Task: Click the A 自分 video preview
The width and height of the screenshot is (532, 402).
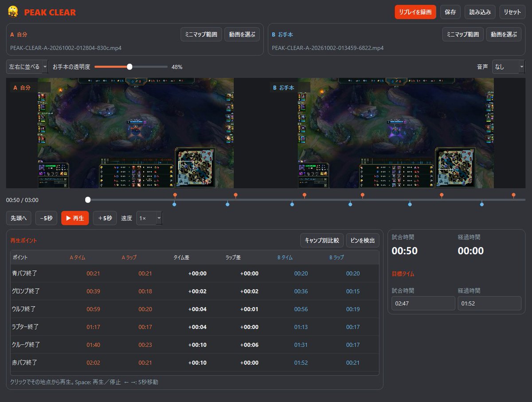Action: tap(136, 133)
